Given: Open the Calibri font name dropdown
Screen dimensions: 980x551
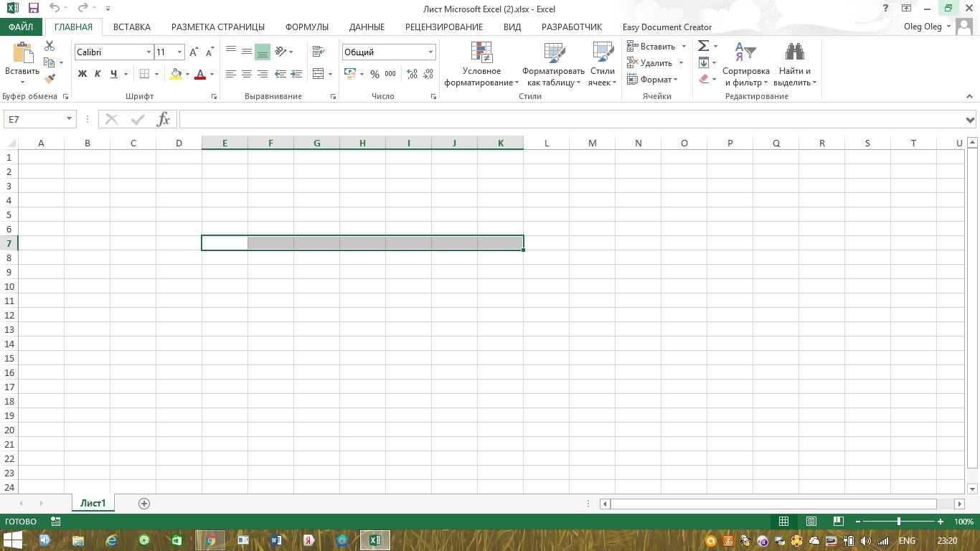Looking at the screenshot, I should click(149, 52).
